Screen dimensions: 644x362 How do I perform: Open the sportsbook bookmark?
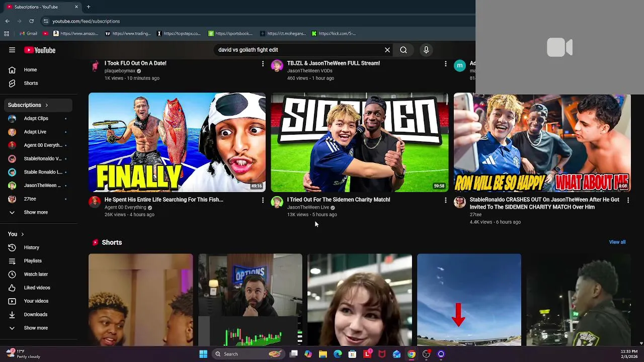point(230,34)
